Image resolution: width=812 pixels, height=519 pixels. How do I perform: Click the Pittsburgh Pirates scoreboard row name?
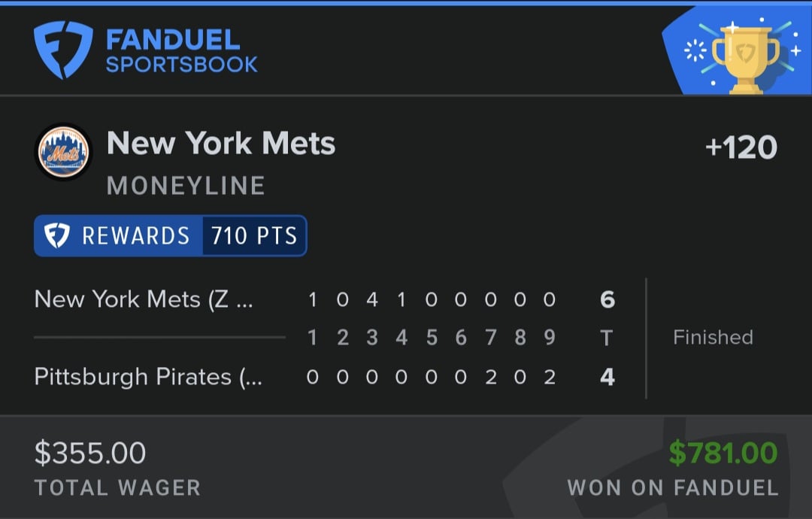pyautogui.click(x=148, y=377)
